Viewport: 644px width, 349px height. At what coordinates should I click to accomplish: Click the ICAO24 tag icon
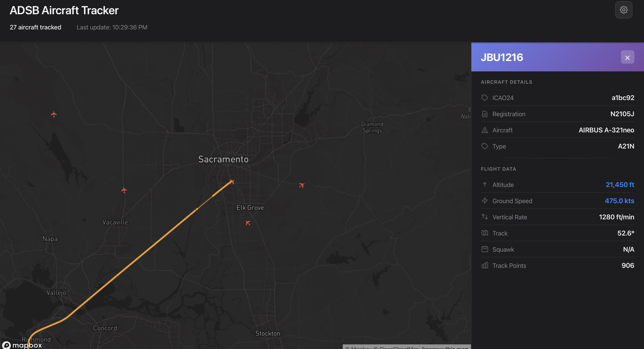tap(485, 98)
